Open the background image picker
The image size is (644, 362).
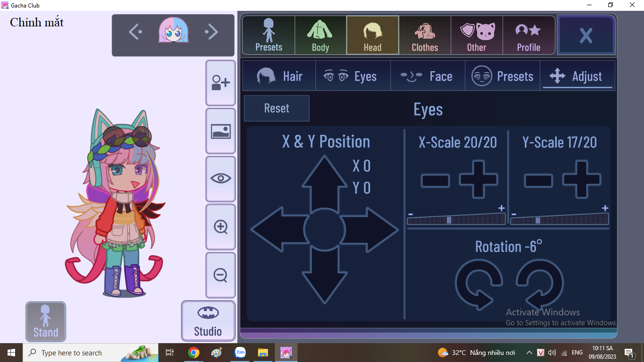point(220,131)
